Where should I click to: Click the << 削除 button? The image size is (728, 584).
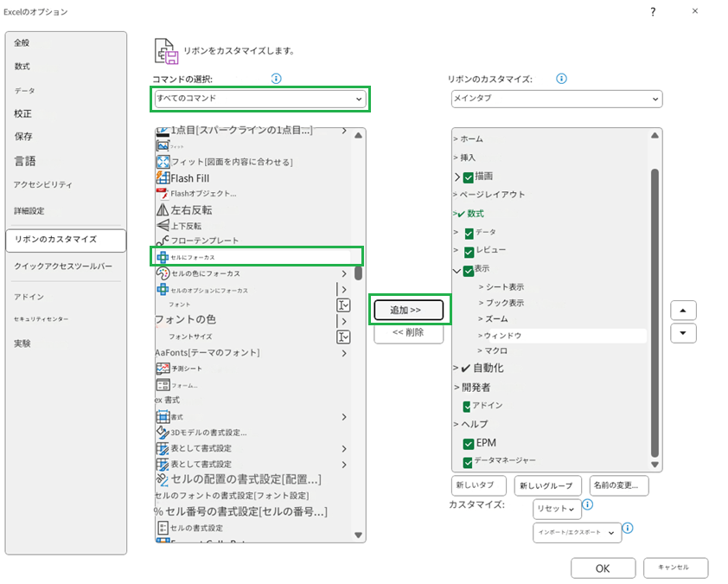pos(409,332)
